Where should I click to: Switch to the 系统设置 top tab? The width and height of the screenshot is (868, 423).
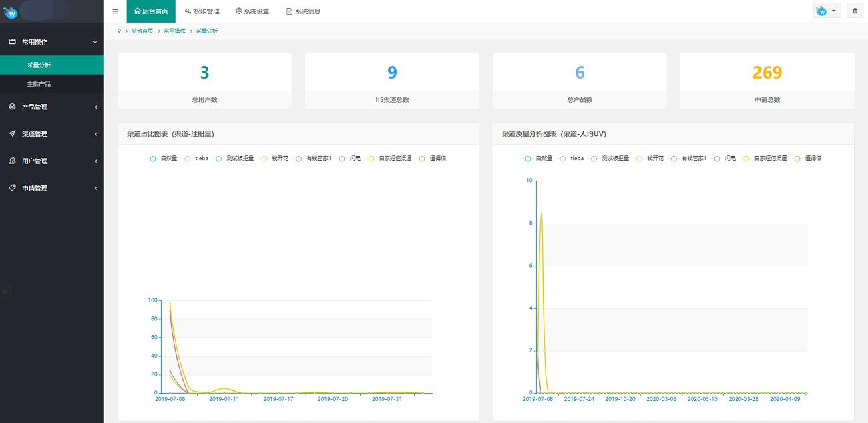point(252,11)
